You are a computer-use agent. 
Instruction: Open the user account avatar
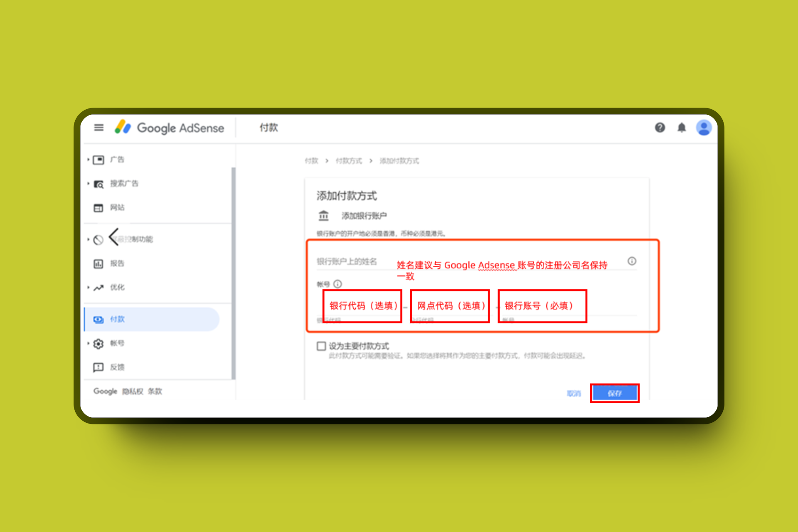point(704,128)
